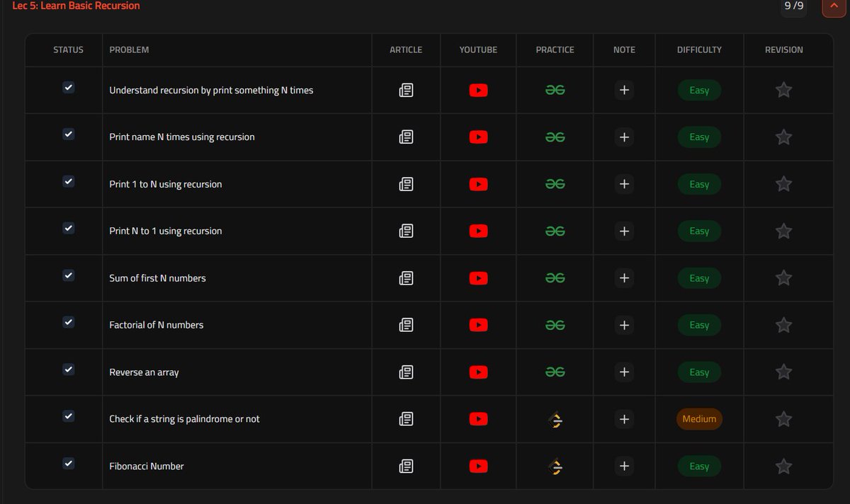Click the STATUS column header
The image size is (850, 504).
(68, 50)
